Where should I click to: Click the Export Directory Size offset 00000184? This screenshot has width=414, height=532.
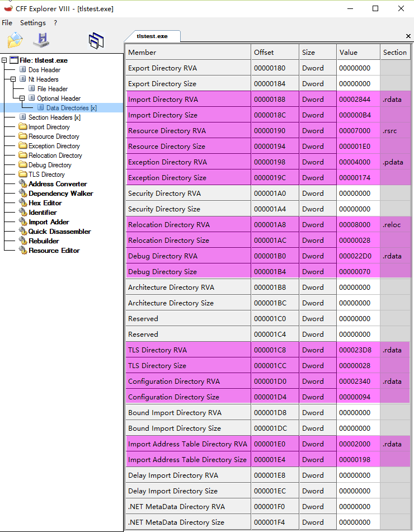275,83
